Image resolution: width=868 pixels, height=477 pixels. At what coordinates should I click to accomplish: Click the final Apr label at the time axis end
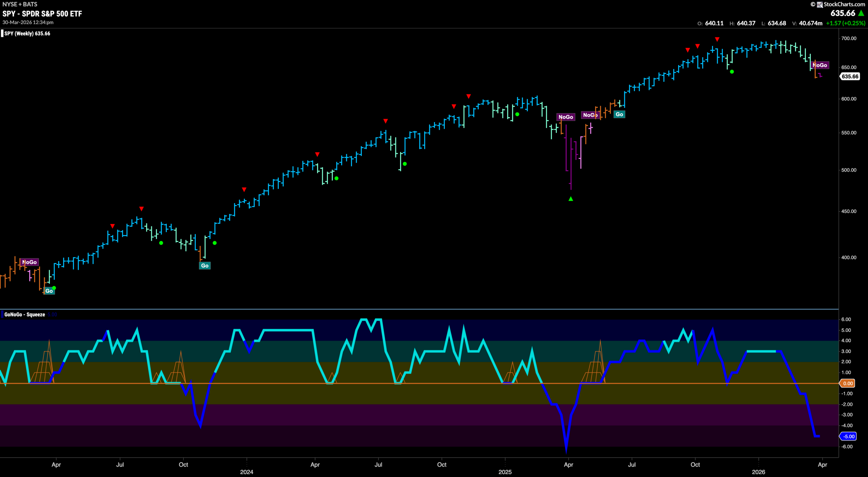point(822,464)
